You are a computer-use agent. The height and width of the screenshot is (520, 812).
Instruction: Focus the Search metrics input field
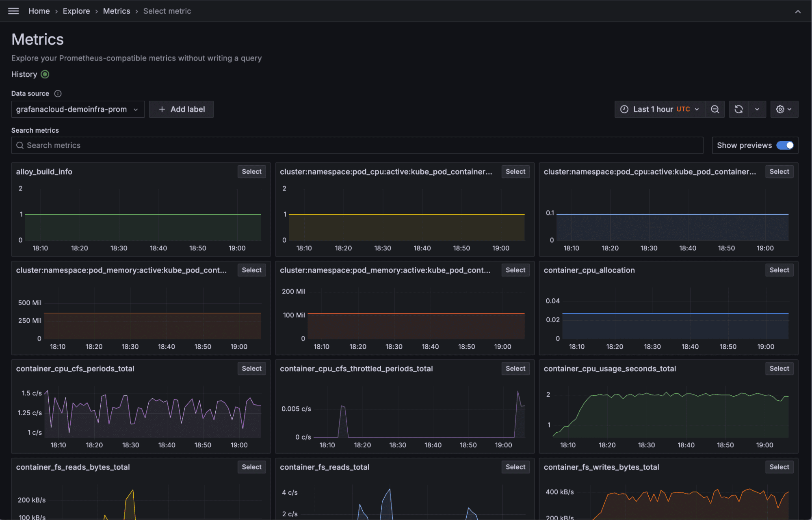point(357,145)
